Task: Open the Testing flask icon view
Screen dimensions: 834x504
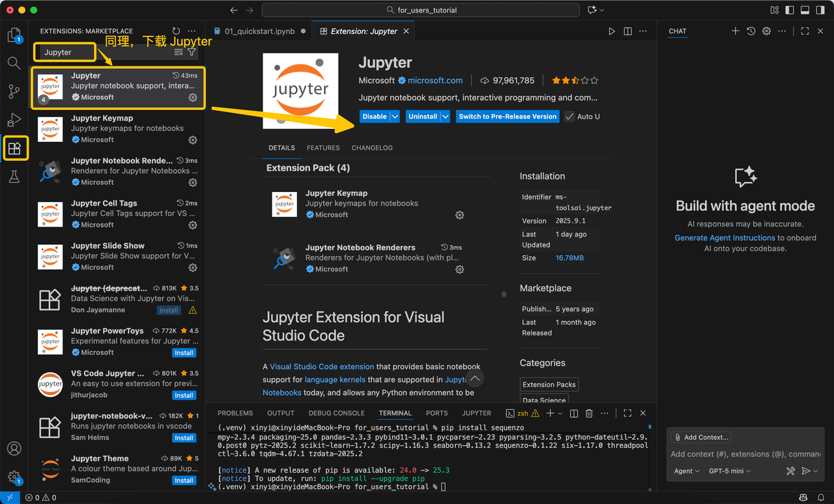Action: [x=14, y=177]
